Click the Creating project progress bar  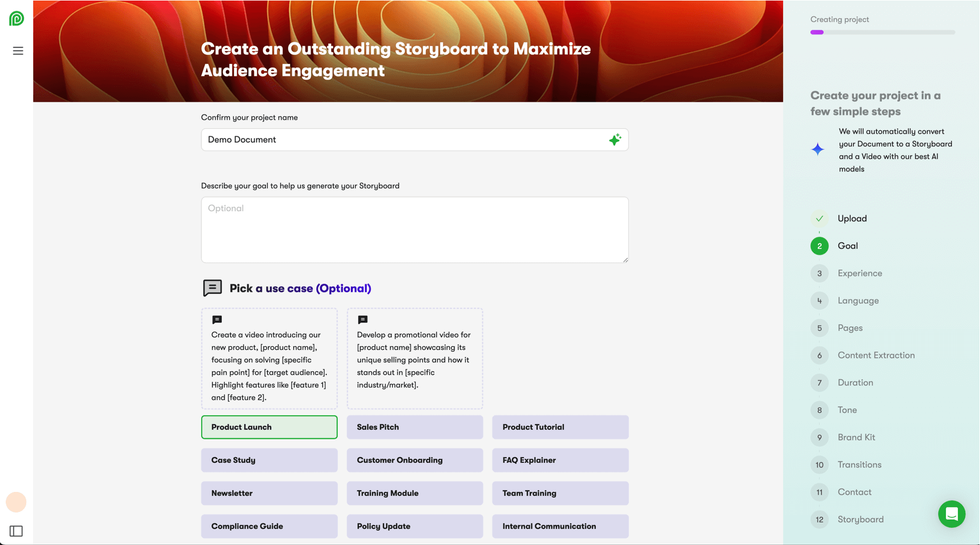click(x=882, y=33)
